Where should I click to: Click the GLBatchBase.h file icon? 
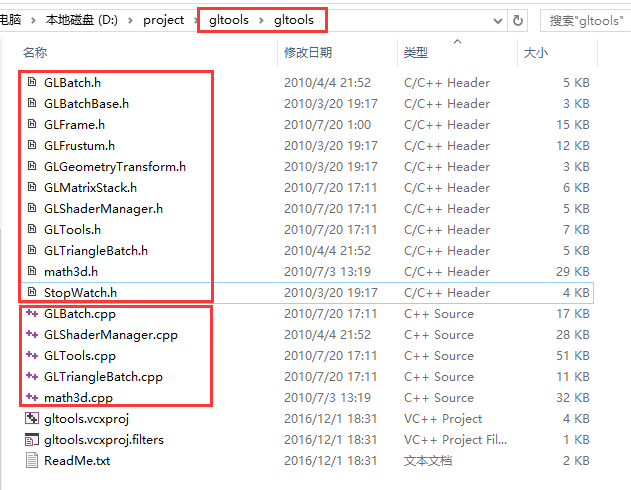(32, 103)
